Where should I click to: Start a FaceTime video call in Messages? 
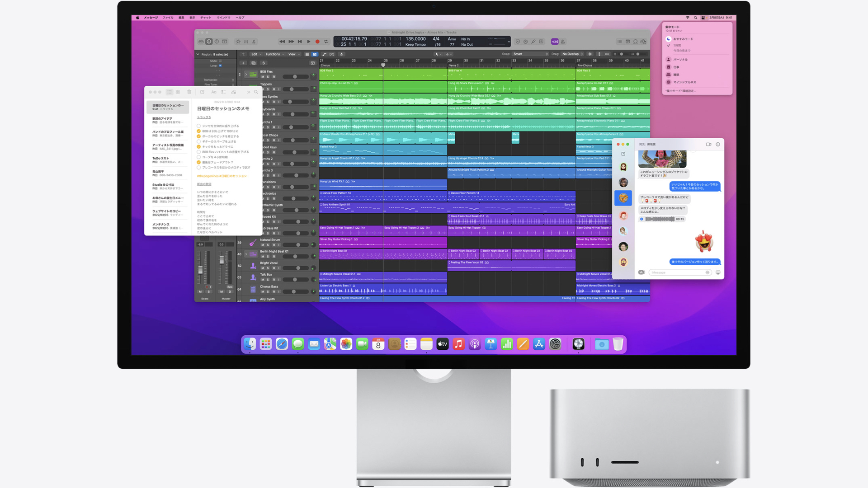[708, 144]
